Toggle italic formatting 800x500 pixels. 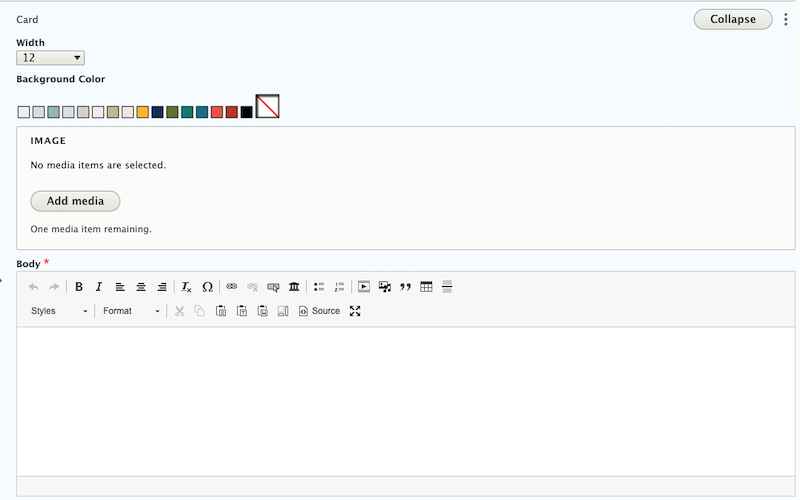point(99,287)
